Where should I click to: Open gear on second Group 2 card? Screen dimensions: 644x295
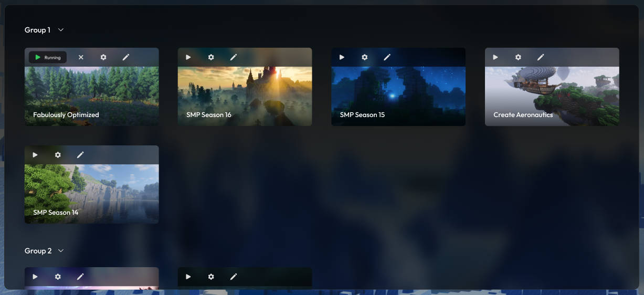(x=211, y=277)
